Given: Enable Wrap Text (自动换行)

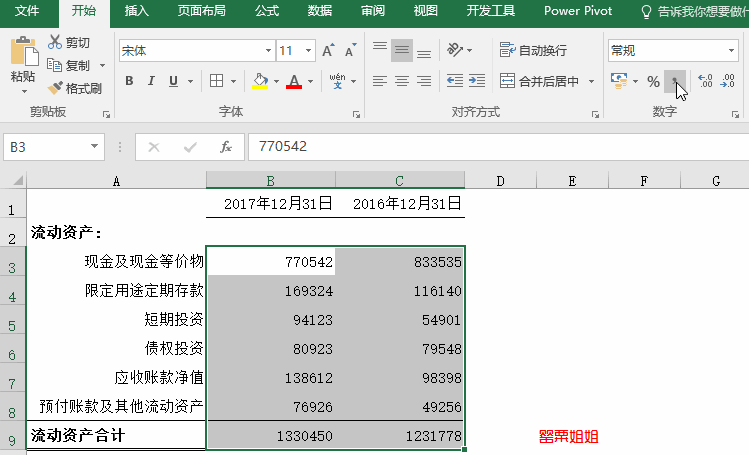Looking at the screenshot, I should (x=533, y=50).
